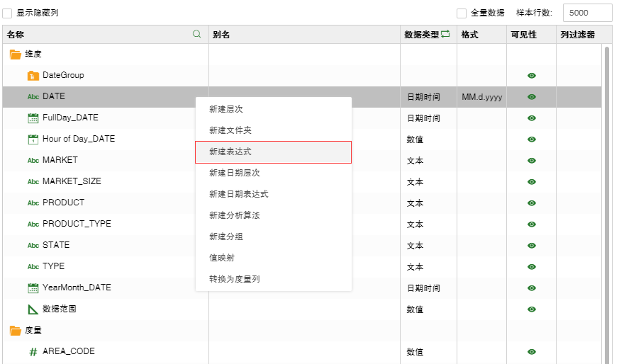Image resolution: width=619 pixels, height=364 pixels.
Task: Click the search icon in the 名称 header
Action: click(x=197, y=34)
